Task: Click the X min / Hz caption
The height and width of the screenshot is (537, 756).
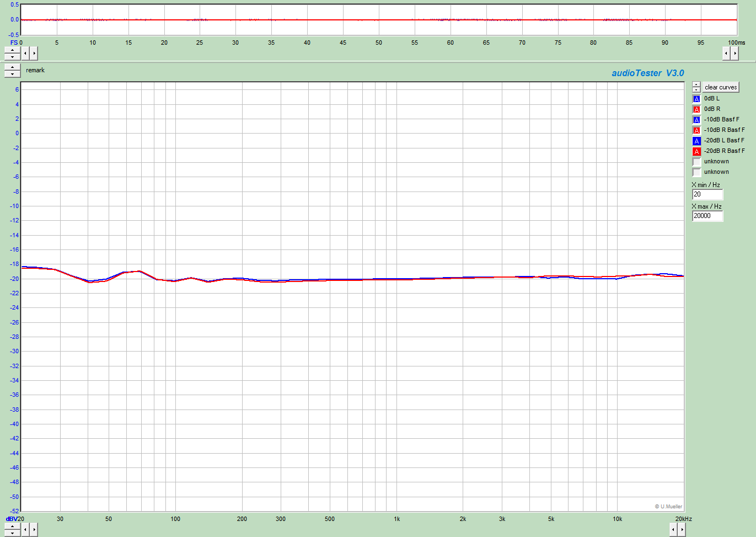Action: coord(706,185)
